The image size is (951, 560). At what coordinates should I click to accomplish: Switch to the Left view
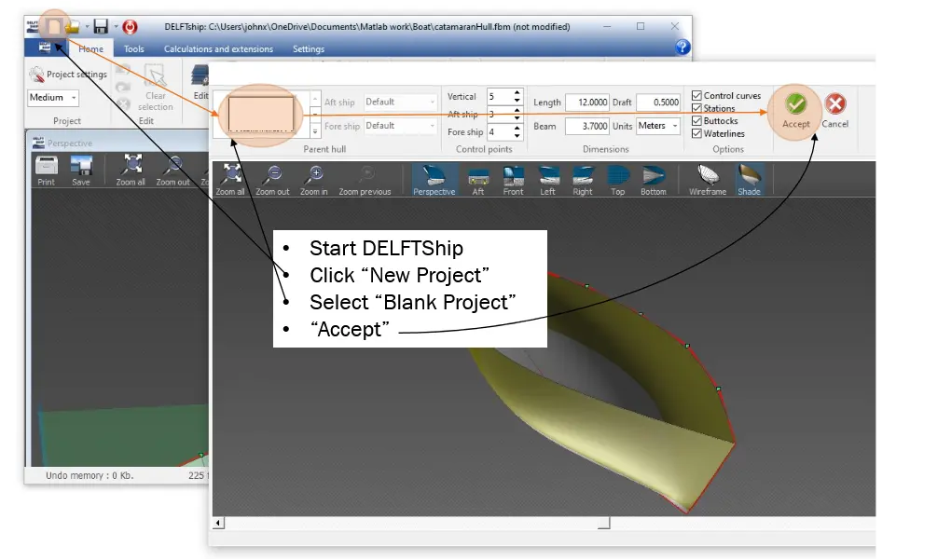point(547,180)
